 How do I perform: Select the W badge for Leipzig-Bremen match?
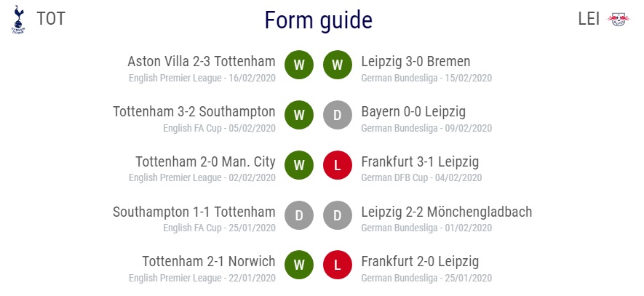click(x=338, y=65)
